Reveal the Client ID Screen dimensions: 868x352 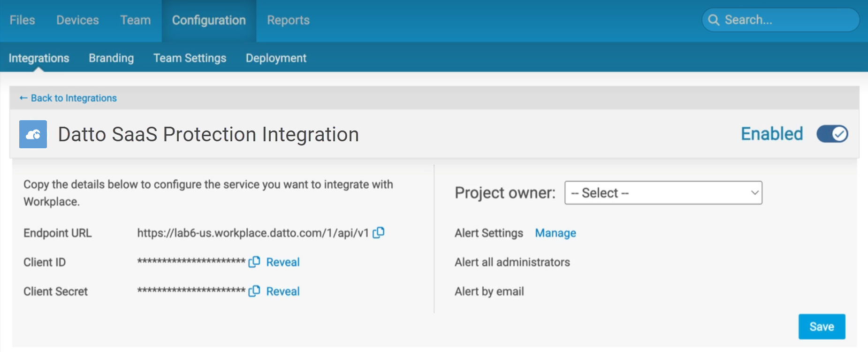282,262
